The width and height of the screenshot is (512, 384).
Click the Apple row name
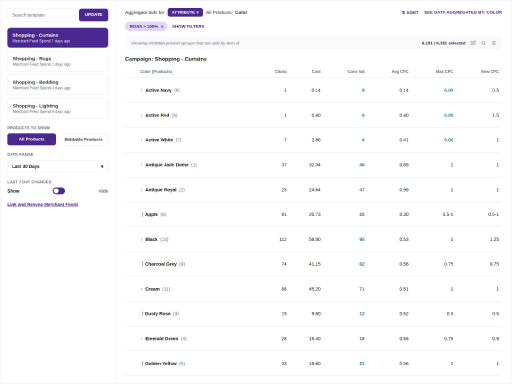tap(151, 214)
